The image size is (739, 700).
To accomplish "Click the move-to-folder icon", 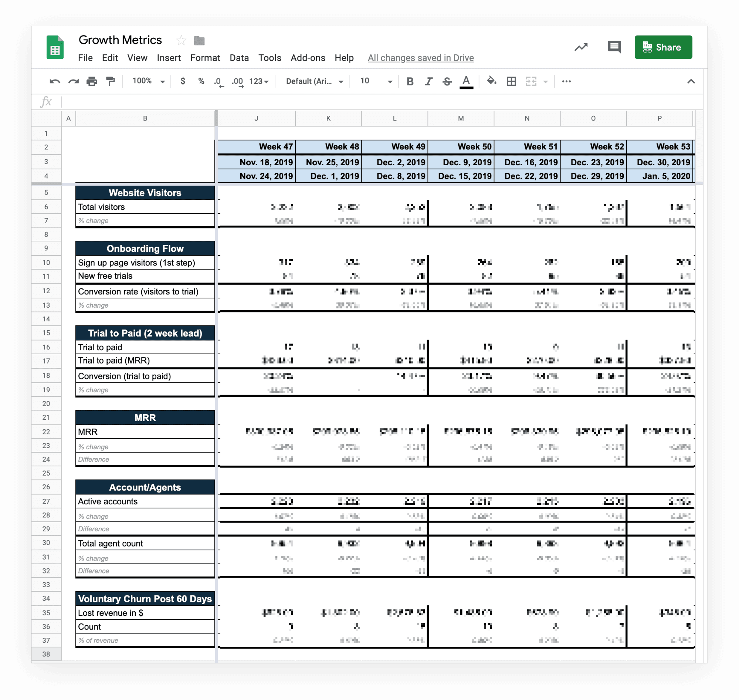I will 199,40.
